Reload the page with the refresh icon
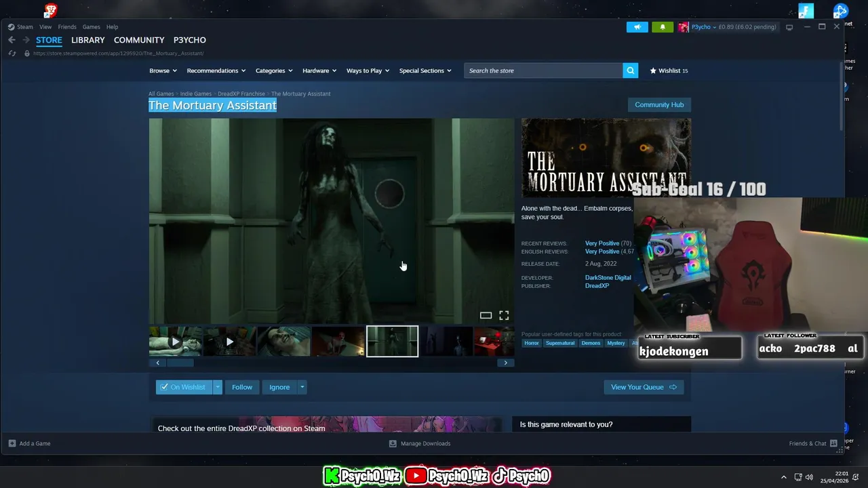This screenshot has height=488, width=868. (x=12, y=53)
